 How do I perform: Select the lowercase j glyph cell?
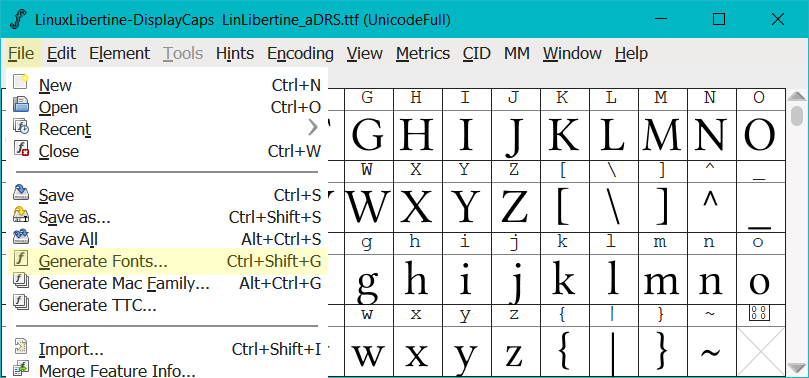(515, 279)
